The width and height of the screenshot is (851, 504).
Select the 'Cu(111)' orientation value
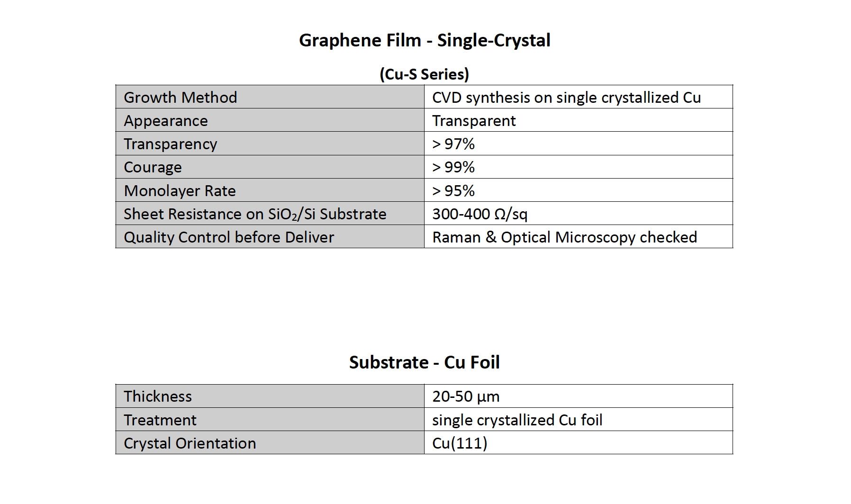point(460,443)
